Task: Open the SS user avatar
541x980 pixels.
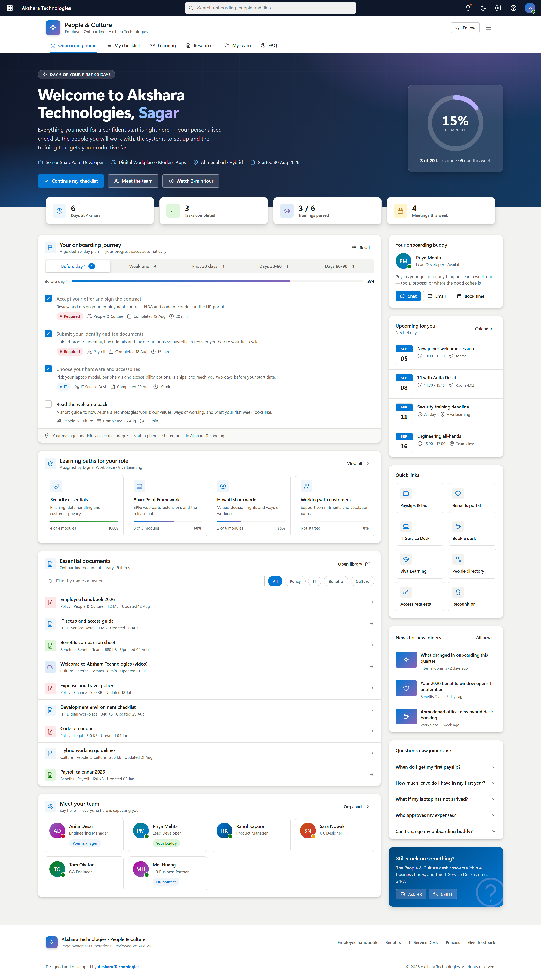Action: click(x=530, y=8)
